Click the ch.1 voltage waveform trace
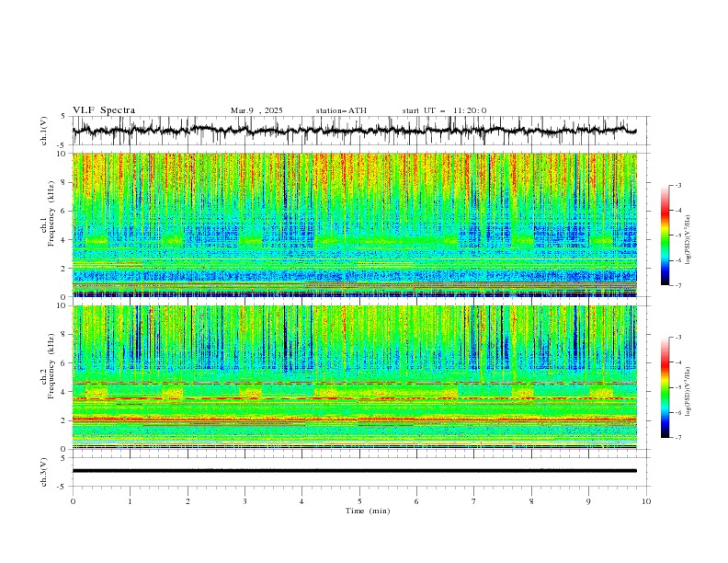728x563 pixels. 354,131
